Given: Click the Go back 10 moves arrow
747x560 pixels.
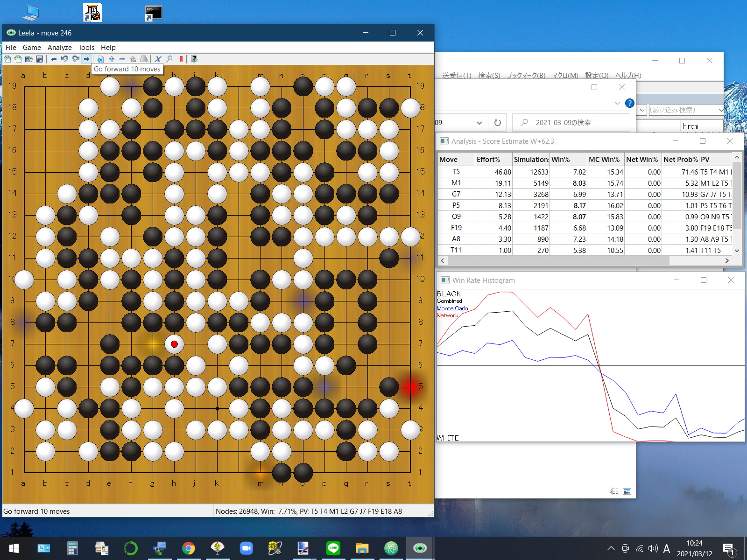Looking at the screenshot, I should [54, 59].
